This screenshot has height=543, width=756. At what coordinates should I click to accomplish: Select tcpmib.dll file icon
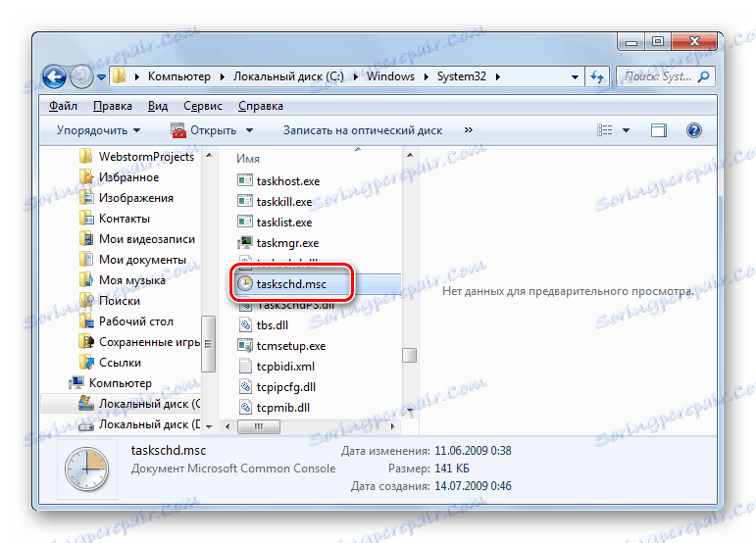click(245, 408)
